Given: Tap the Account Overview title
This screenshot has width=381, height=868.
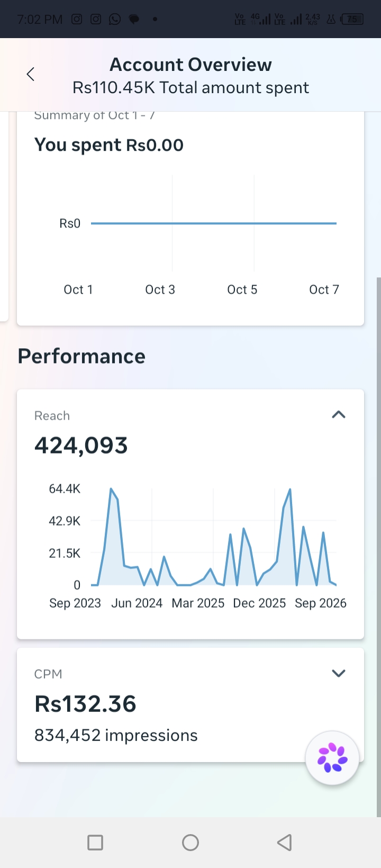Looking at the screenshot, I should (x=190, y=65).
